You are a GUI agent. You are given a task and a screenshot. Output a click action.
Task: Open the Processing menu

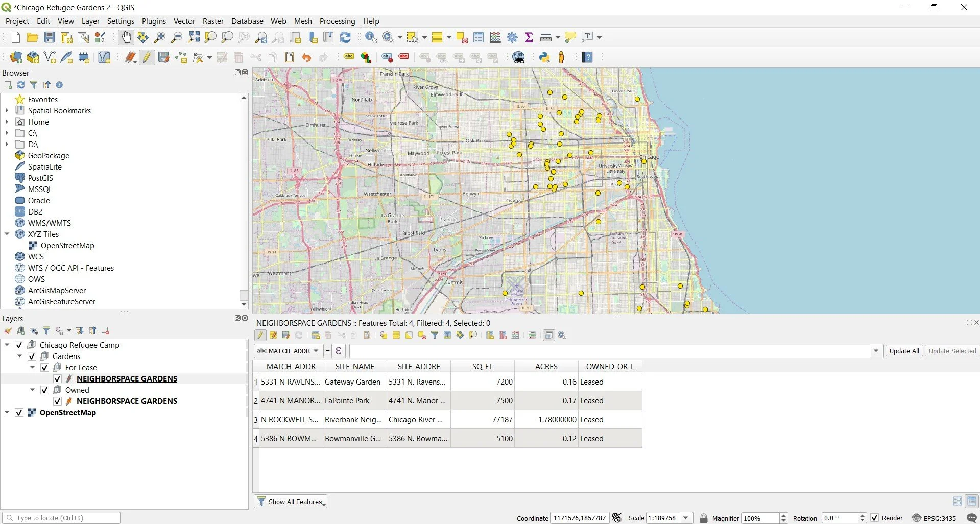[x=337, y=21]
